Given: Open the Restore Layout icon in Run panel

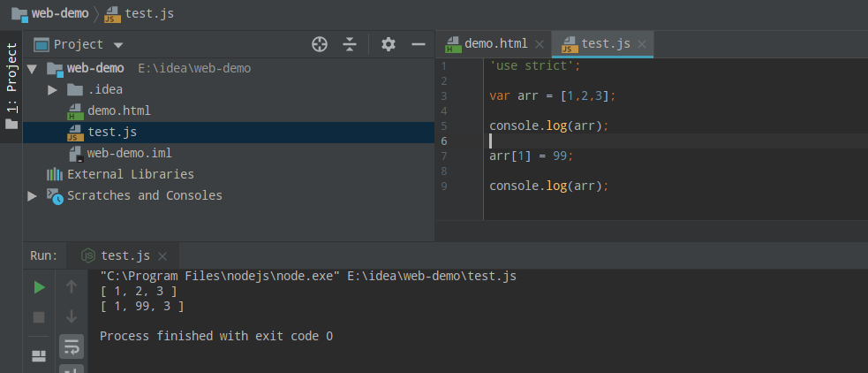Looking at the screenshot, I should (x=39, y=356).
